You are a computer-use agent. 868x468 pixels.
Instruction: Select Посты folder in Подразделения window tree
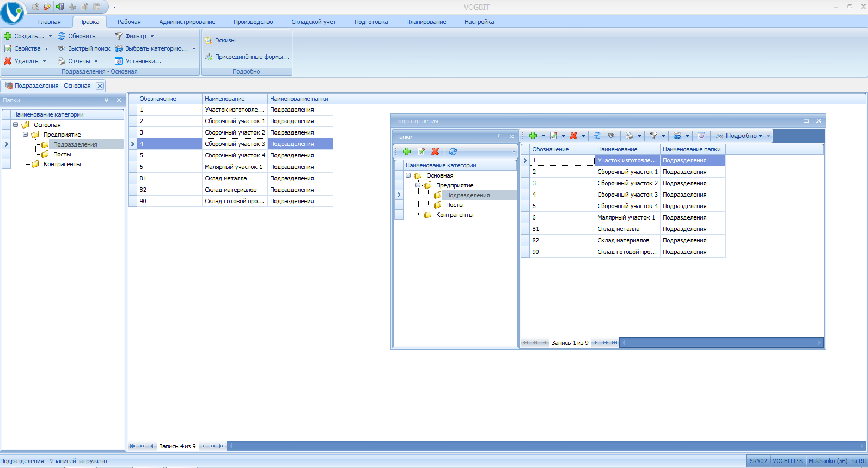pyautogui.click(x=455, y=205)
